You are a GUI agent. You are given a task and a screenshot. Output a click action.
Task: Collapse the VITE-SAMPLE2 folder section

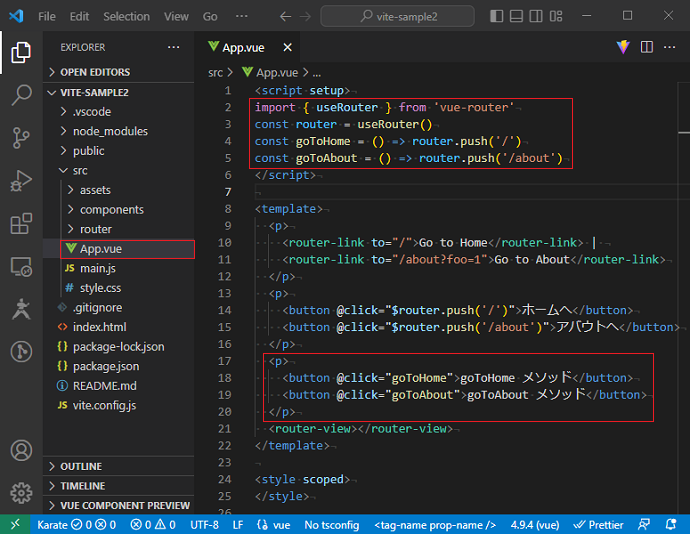pyautogui.click(x=119, y=92)
